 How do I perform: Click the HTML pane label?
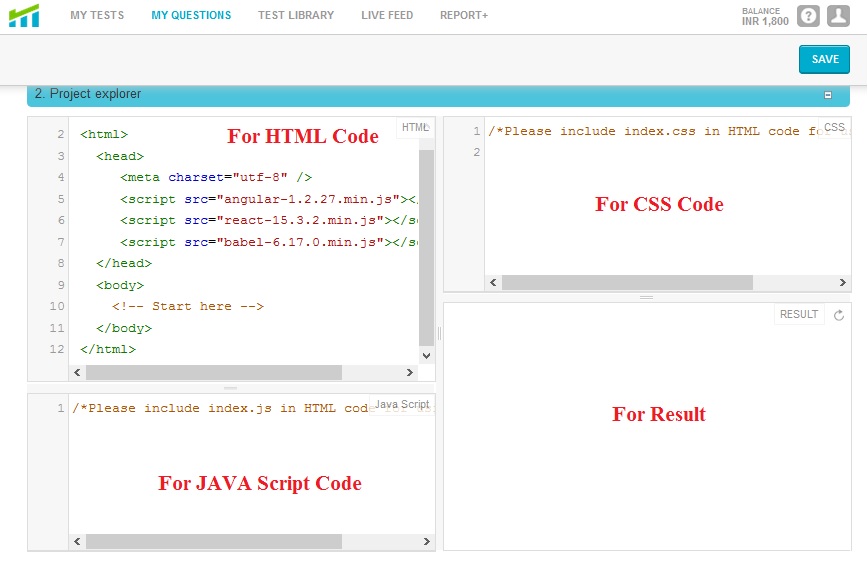click(416, 127)
